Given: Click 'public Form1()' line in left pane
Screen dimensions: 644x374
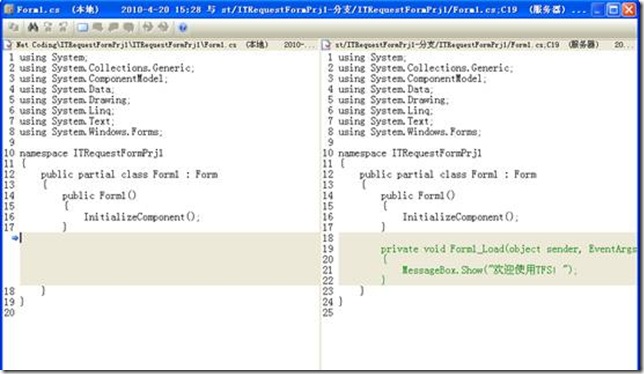Looking at the screenshot, I should click(x=99, y=195).
